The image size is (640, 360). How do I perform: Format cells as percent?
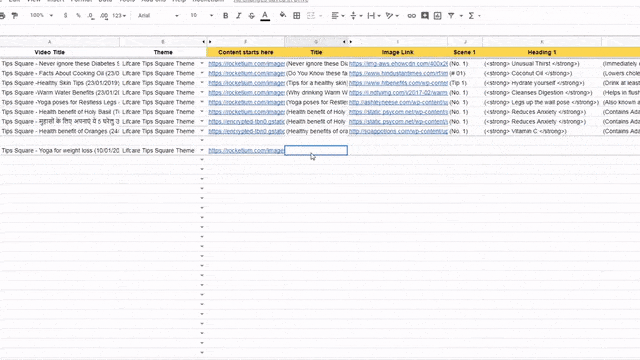pyautogui.click(x=78, y=16)
